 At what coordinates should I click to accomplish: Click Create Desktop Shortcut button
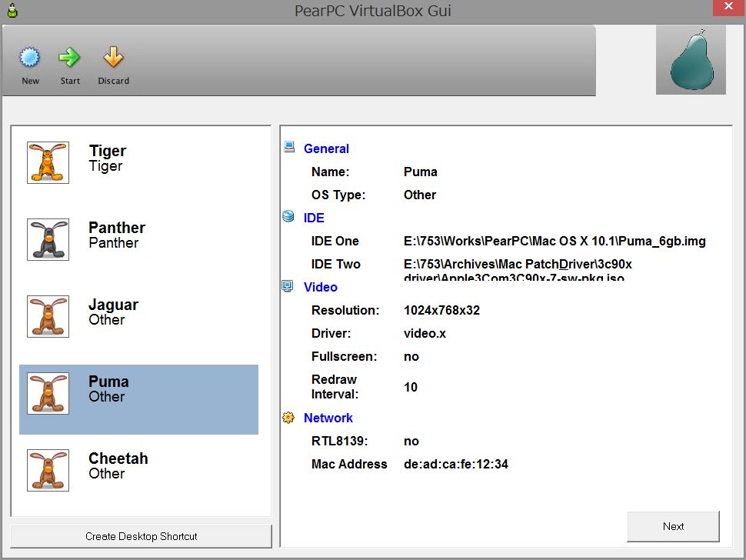142,536
